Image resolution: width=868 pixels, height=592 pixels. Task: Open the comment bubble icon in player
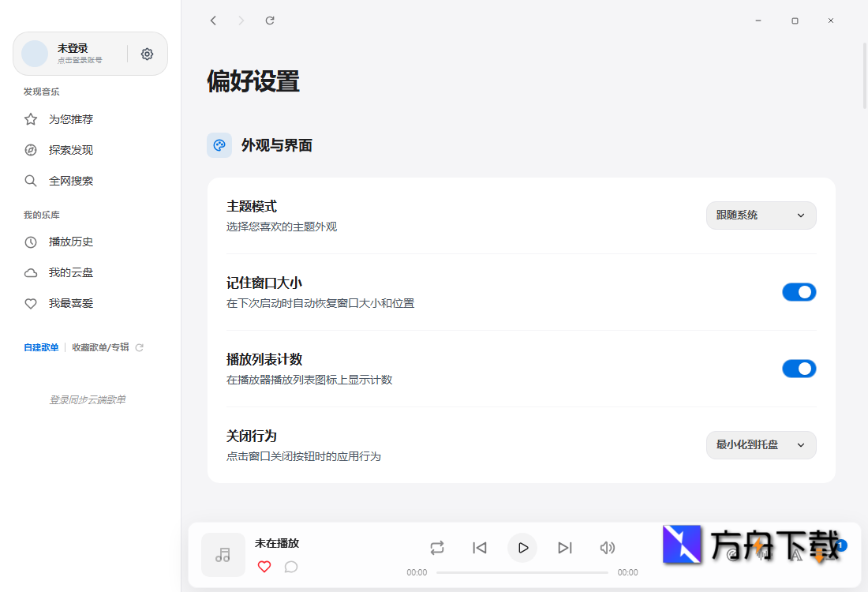(291, 567)
